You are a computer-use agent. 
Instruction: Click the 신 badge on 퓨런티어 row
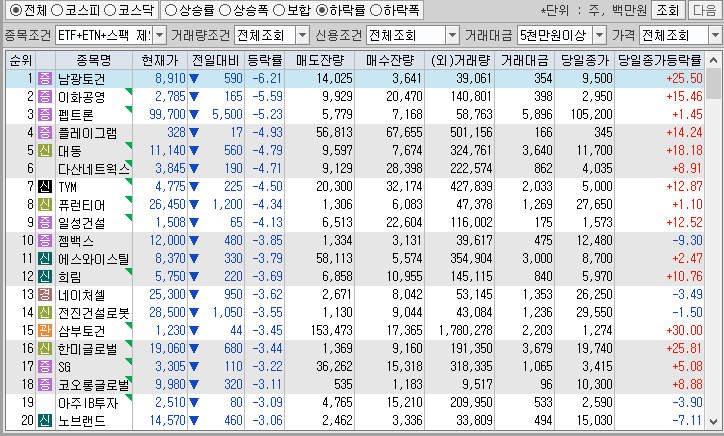coord(45,205)
